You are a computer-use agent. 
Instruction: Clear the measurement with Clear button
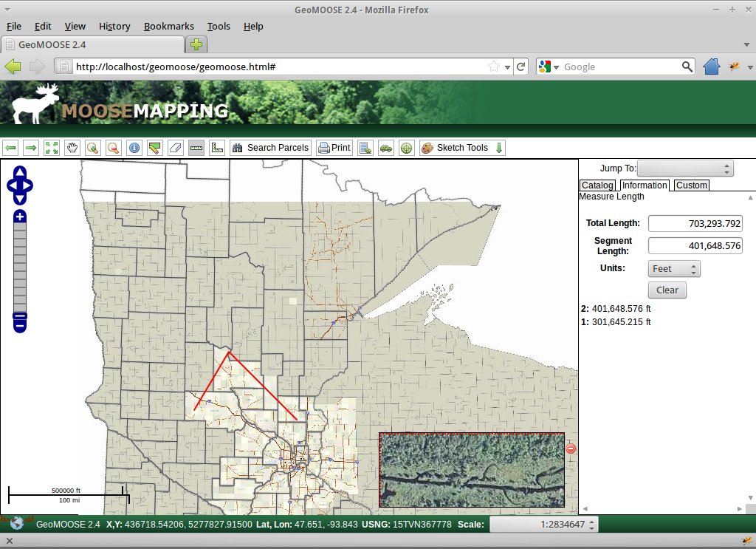(x=667, y=290)
